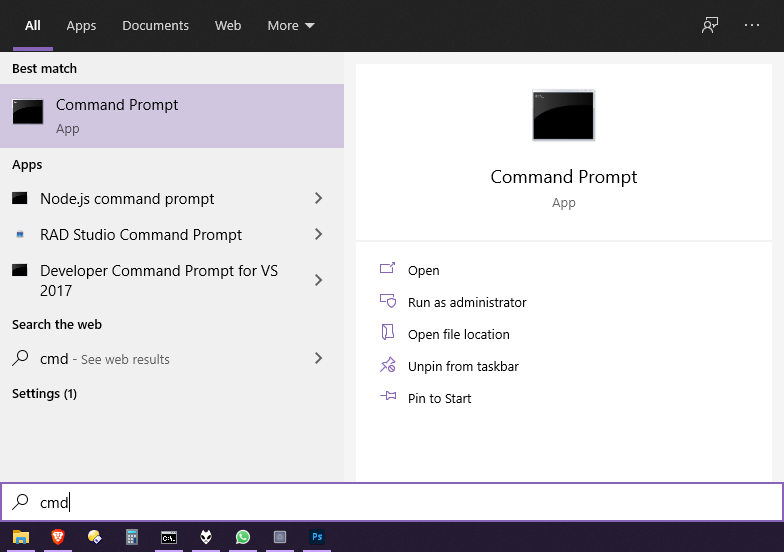Click into the search box containing cmd
784x552 pixels.
pyautogui.click(x=392, y=502)
